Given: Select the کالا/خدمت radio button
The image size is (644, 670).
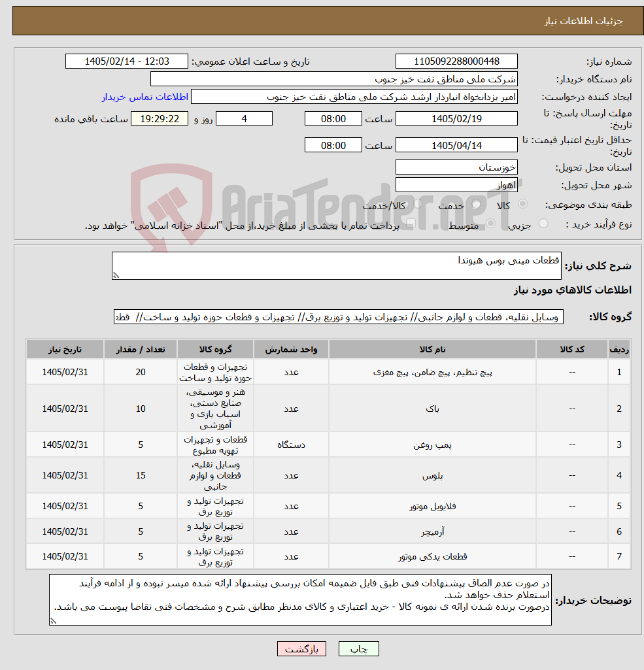Looking at the screenshot, I should pos(418,204).
